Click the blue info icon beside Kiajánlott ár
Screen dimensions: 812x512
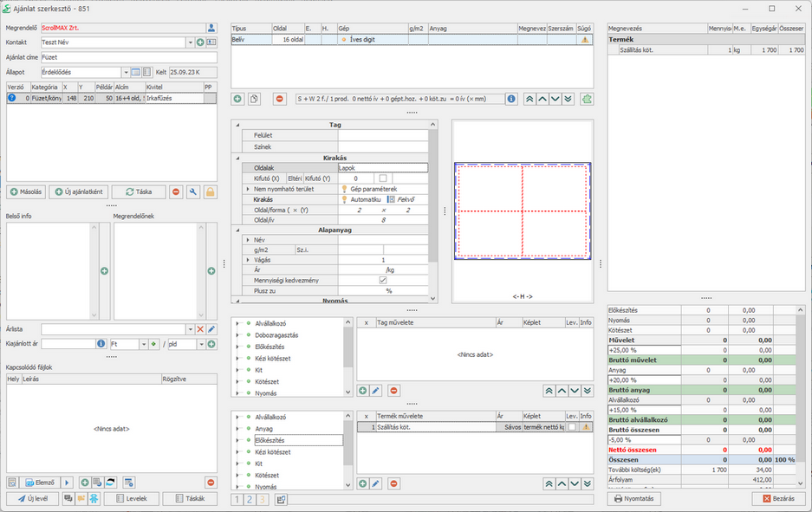(101, 344)
